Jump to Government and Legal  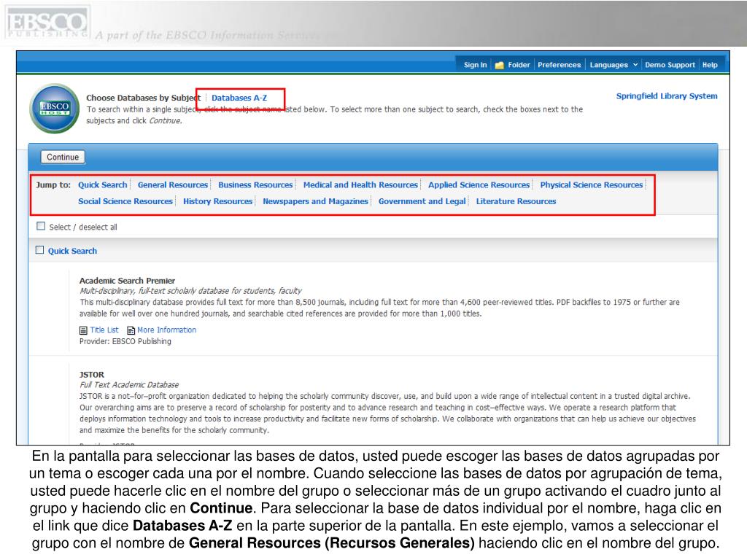422,201
